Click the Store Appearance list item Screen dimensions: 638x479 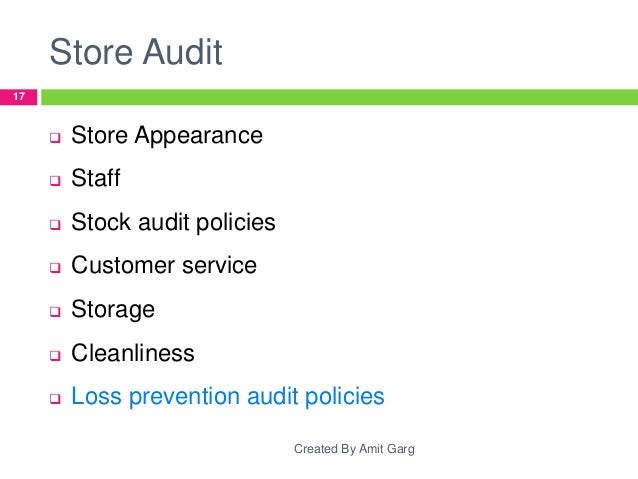tap(167, 136)
